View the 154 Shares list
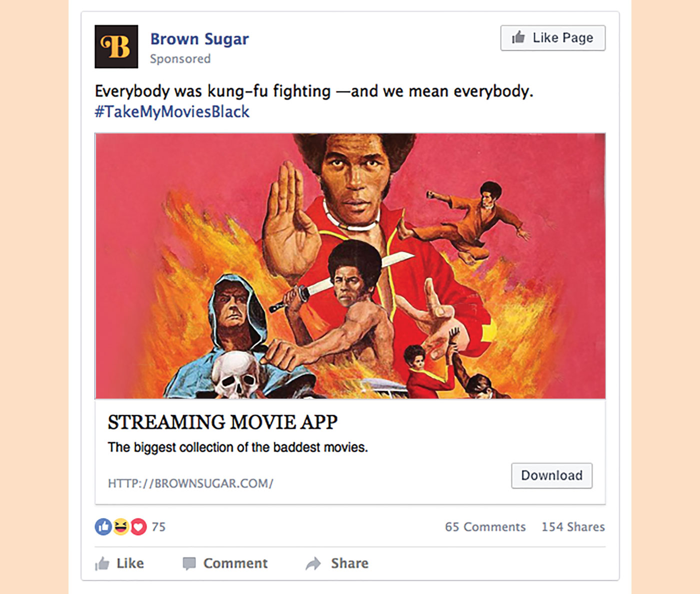The height and width of the screenshot is (594, 700). click(573, 527)
